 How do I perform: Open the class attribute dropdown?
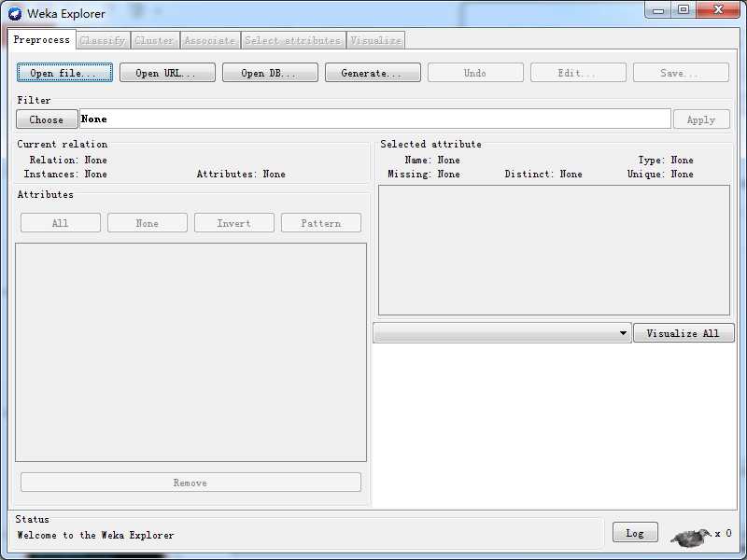click(x=502, y=333)
